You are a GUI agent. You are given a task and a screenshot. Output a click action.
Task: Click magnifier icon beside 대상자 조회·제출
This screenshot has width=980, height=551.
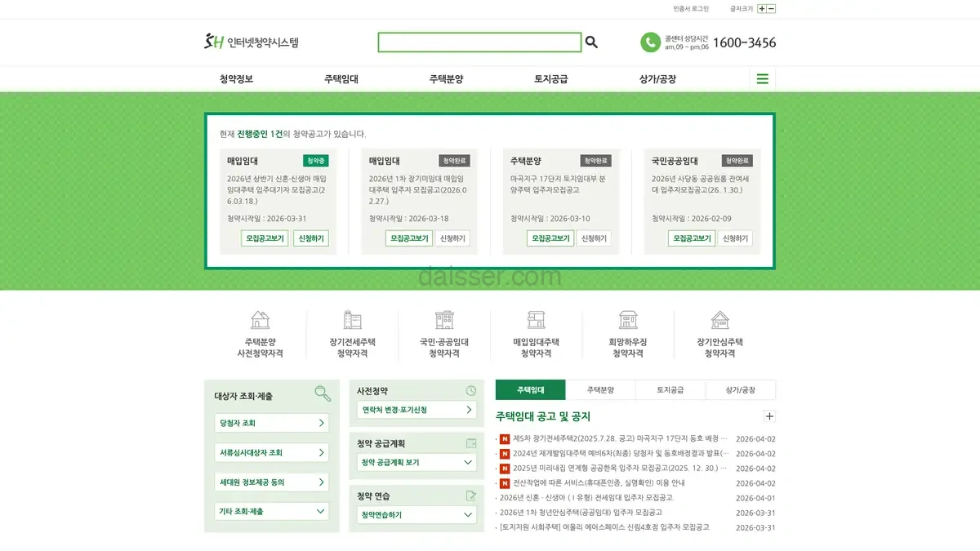click(323, 394)
